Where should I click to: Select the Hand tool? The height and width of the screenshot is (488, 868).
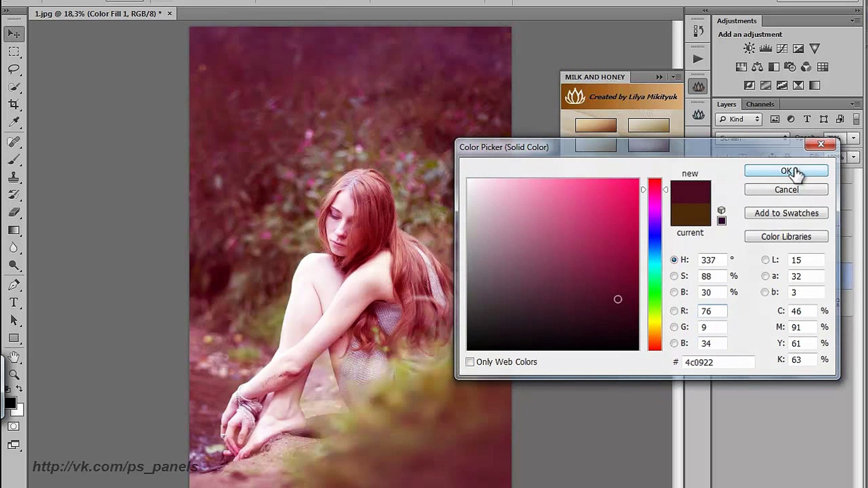click(x=14, y=357)
